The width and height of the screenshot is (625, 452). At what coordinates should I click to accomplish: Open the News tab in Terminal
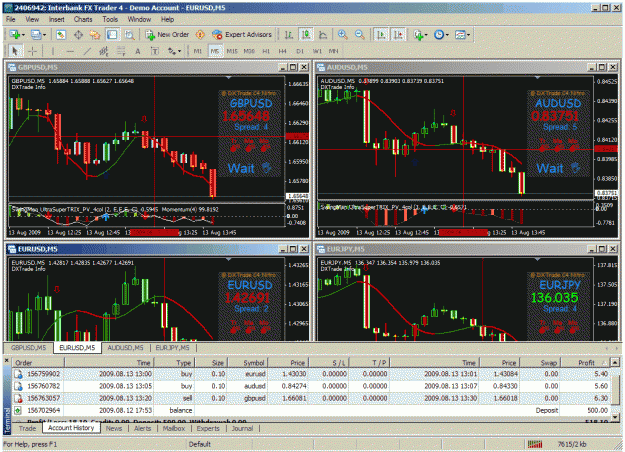(x=114, y=428)
